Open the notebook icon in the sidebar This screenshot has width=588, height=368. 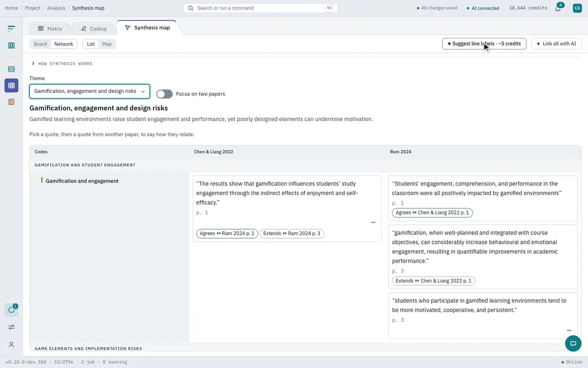(x=11, y=102)
